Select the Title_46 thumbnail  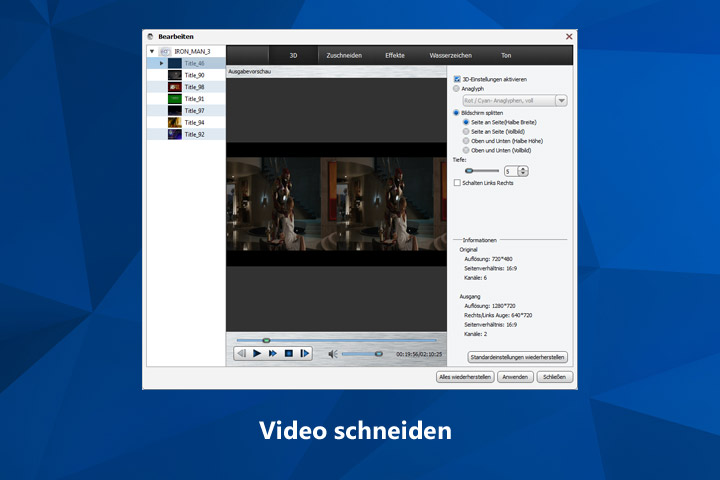[x=175, y=63]
